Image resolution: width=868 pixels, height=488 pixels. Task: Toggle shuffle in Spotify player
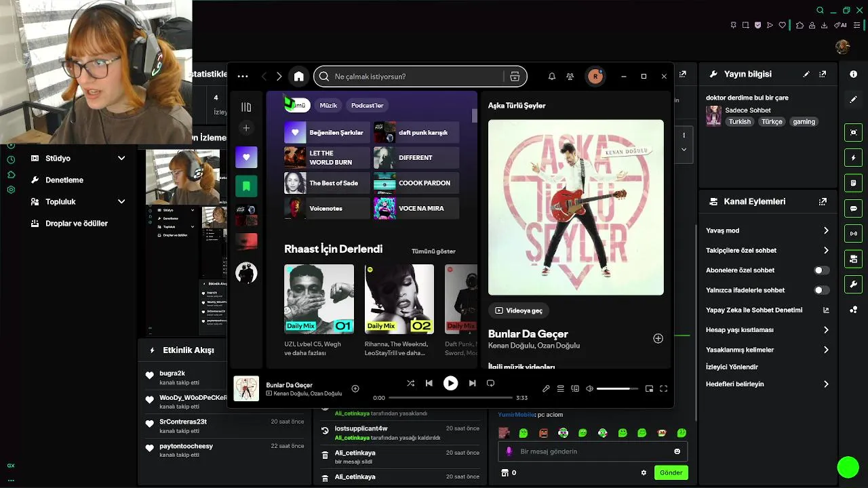tap(410, 383)
